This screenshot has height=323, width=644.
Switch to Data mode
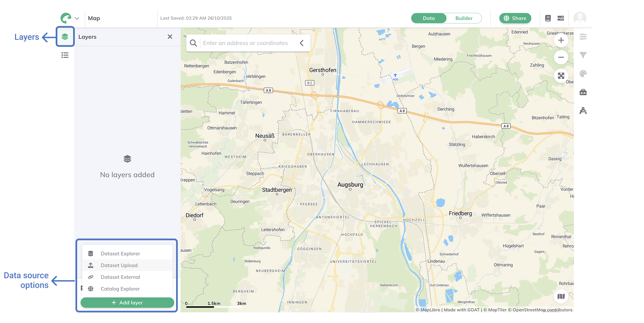coord(429,18)
